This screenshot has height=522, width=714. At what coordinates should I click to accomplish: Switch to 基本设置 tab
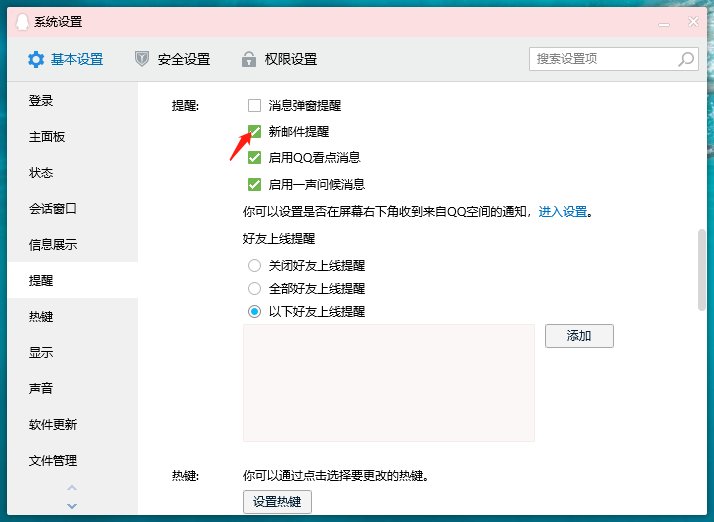66,59
